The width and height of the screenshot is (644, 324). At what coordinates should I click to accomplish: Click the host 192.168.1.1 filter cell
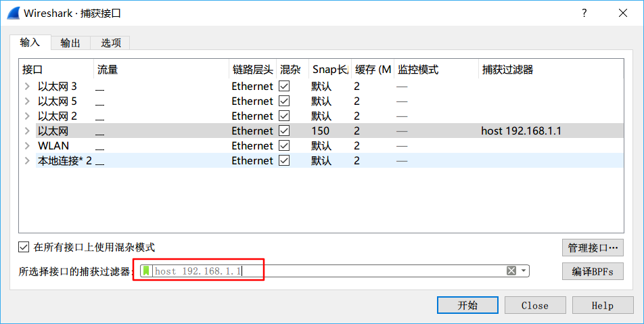click(521, 131)
